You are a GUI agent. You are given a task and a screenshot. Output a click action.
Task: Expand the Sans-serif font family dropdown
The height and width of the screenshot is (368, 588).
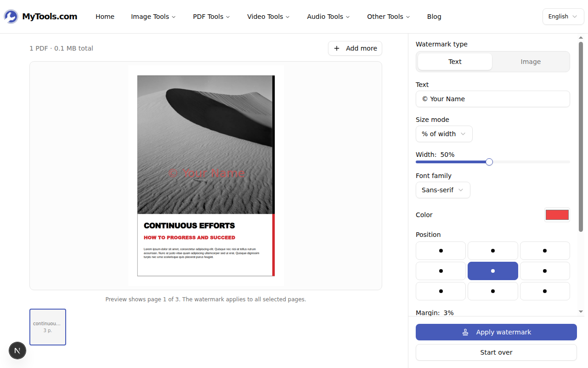[442, 190]
